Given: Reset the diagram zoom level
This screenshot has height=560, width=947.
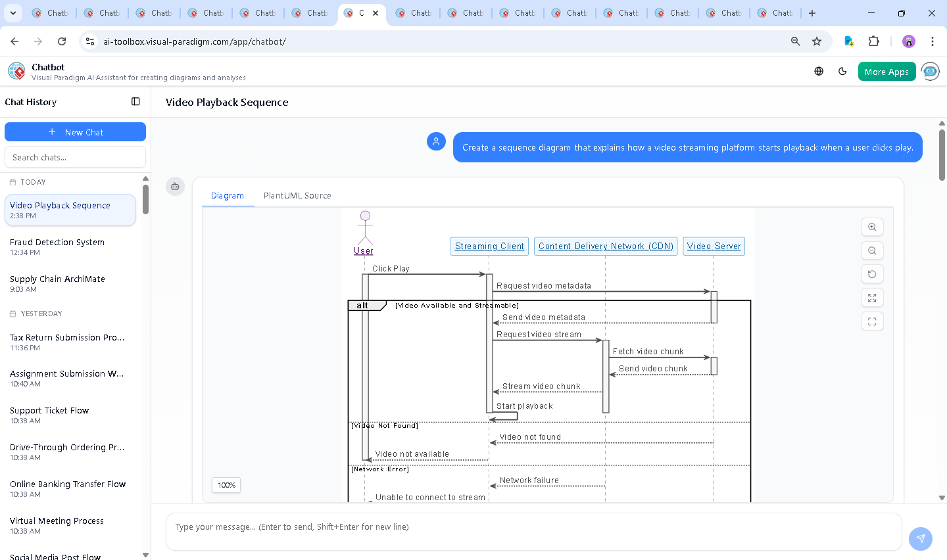Looking at the screenshot, I should click(x=872, y=274).
